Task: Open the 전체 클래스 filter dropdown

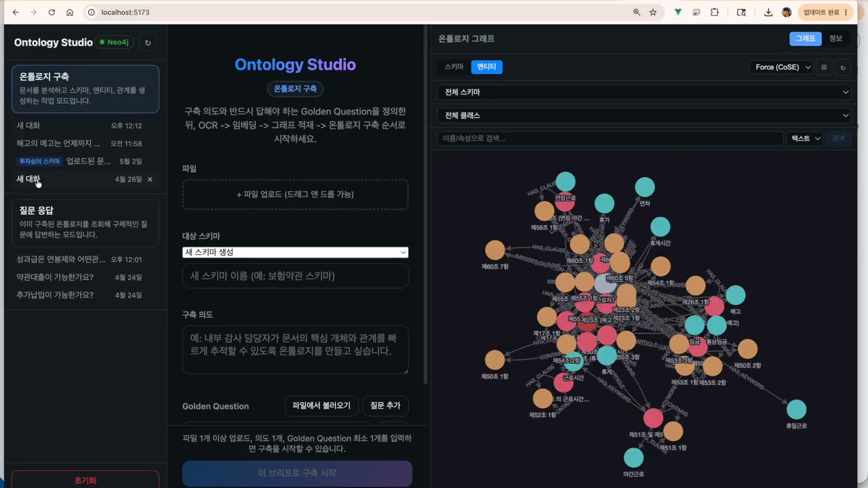Action: coord(644,116)
